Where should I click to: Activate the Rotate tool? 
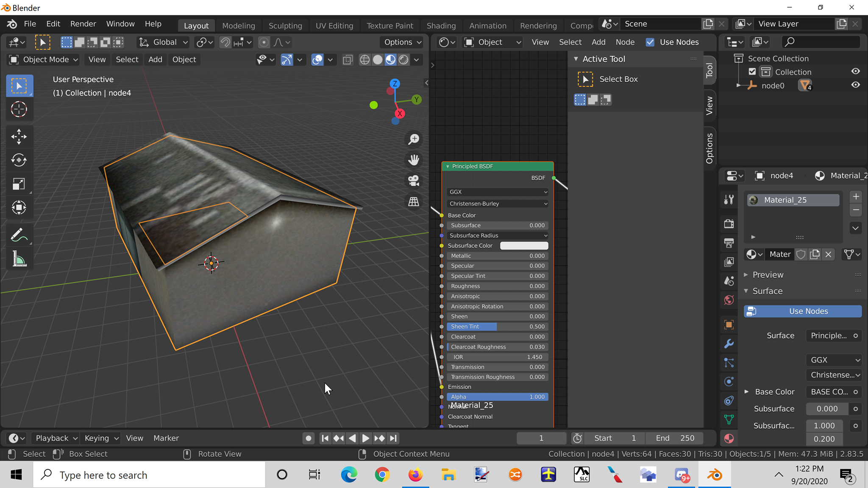[19, 160]
